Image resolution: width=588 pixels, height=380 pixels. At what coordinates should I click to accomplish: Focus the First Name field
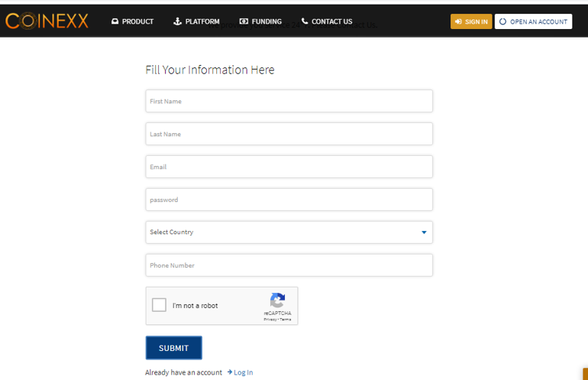[289, 101]
